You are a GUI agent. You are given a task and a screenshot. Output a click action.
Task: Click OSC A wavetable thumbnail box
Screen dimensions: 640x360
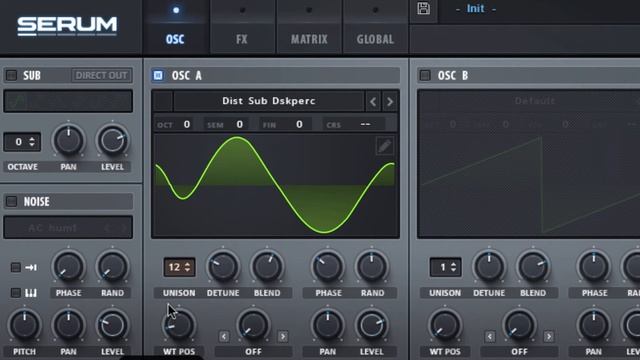tap(163, 101)
